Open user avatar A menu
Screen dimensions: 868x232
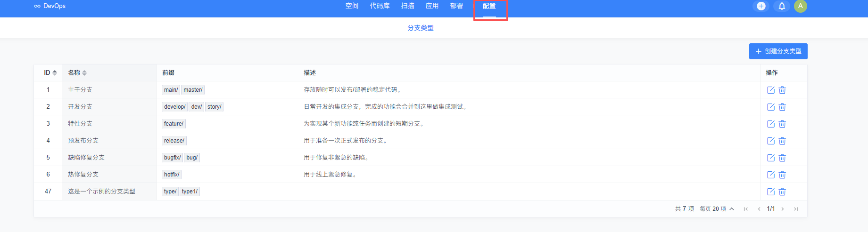800,6
